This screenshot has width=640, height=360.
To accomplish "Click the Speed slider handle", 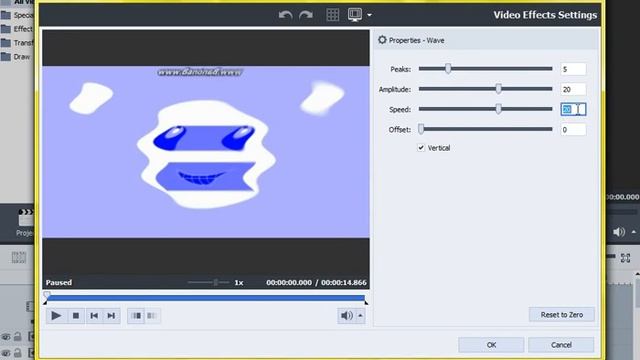I will click(498, 109).
